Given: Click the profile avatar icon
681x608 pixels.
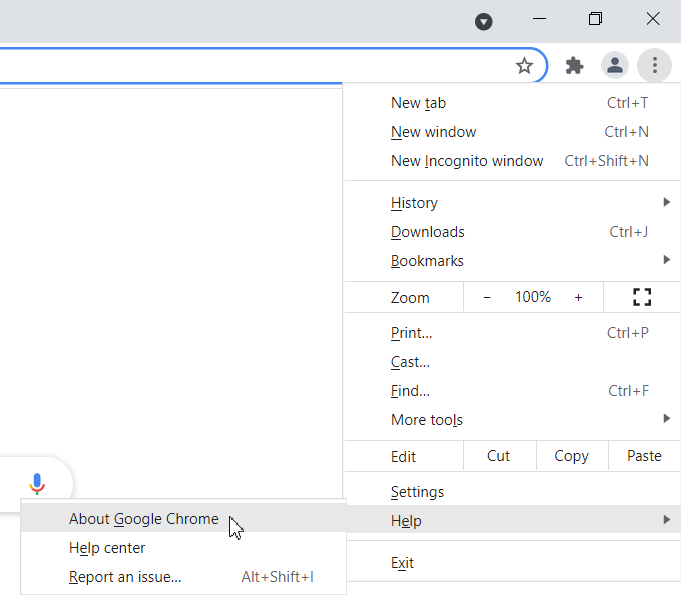Looking at the screenshot, I should (x=614, y=66).
